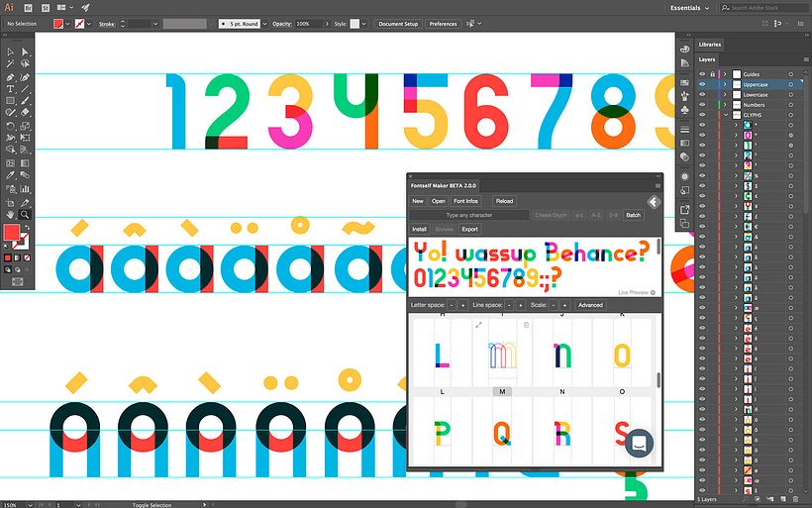Select the Type tool
The height and width of the screenshot is (508, 812).
pos(10,89)
